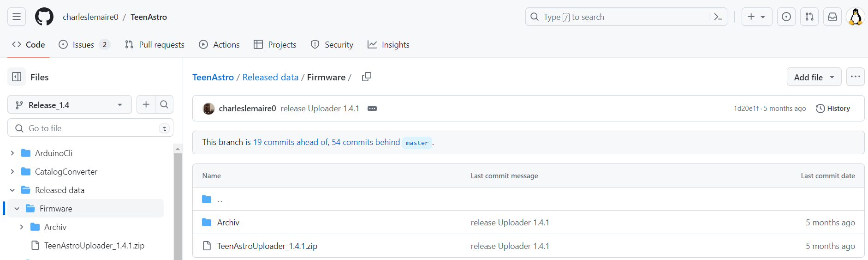Image resolution: width=868 pixels, height=260 pixels.
Task: Click the master branch label
Action: click(x=417, y=143)
